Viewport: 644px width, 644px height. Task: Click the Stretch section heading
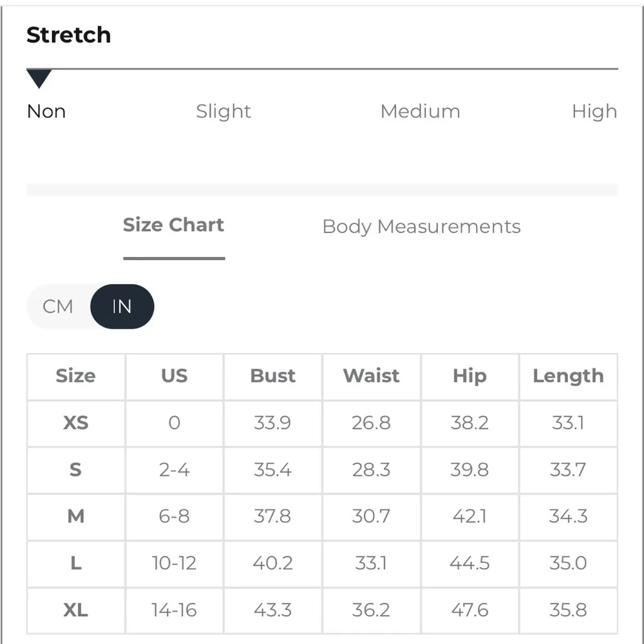click(68, 35)
